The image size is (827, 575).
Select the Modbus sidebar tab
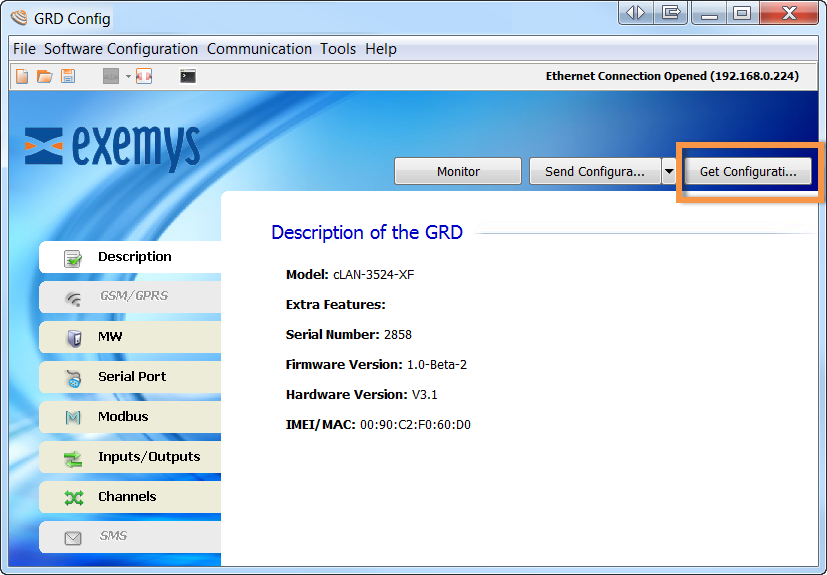coord(130,417)
